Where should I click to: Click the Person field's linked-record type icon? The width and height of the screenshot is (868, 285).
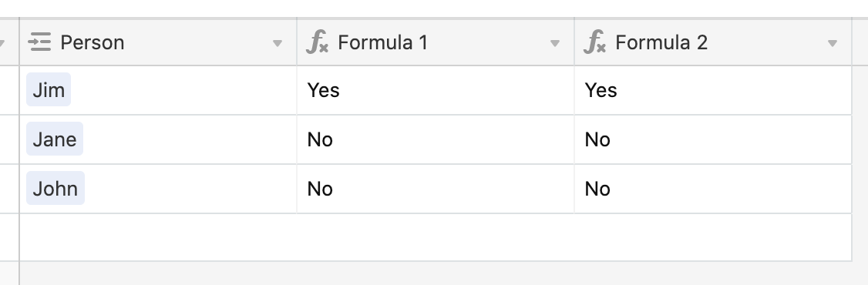pos(40,42)
